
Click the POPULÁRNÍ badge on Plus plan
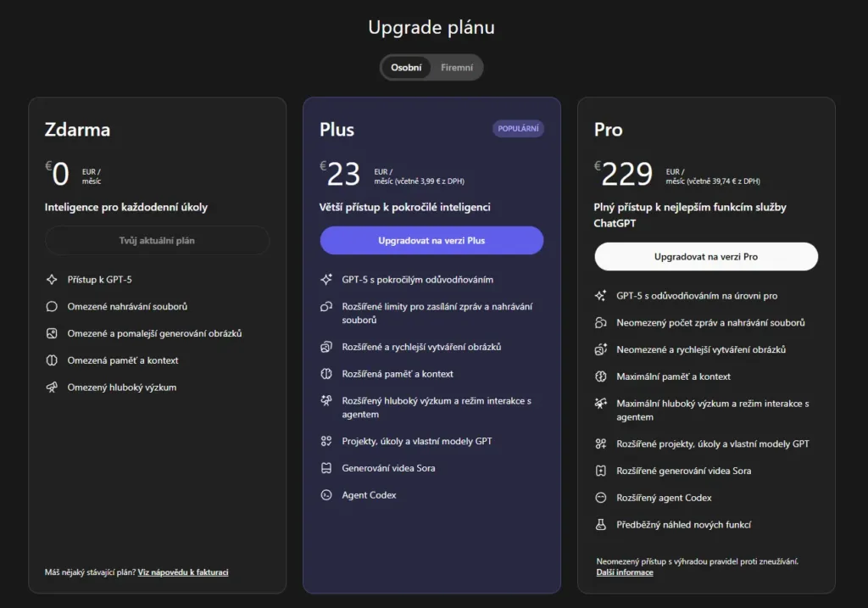[x=518, y=128]
